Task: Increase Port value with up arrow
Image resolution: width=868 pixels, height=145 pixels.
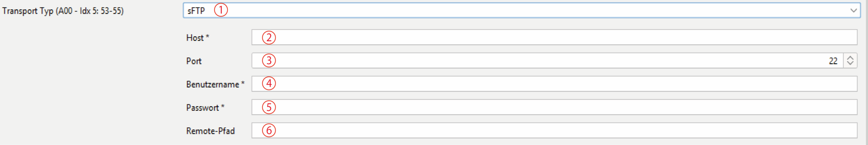Action: click(x=850, y=58)
